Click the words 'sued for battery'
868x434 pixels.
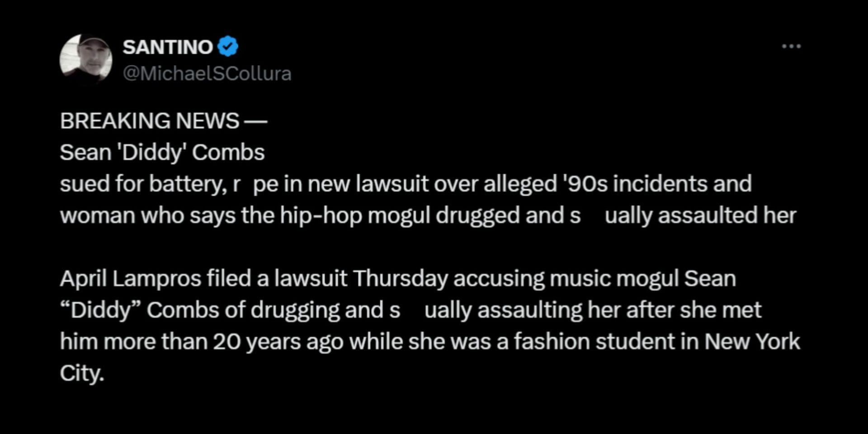[142, 184]
